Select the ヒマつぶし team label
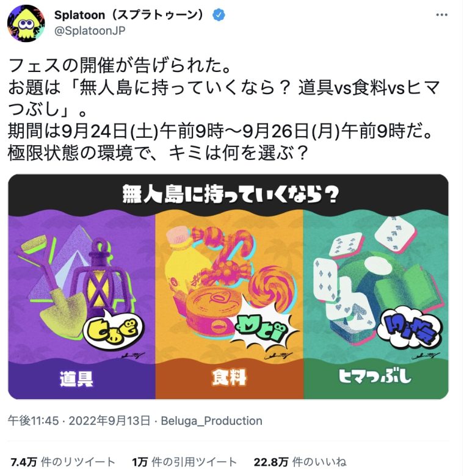This screenshot has height=476, width=464. pyautogui.click(x=375, y=377)
